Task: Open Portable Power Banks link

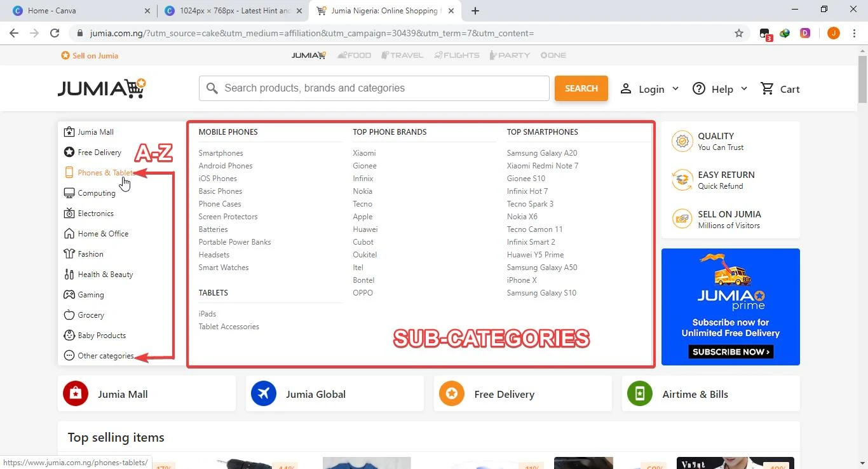Action: [234, 242]
